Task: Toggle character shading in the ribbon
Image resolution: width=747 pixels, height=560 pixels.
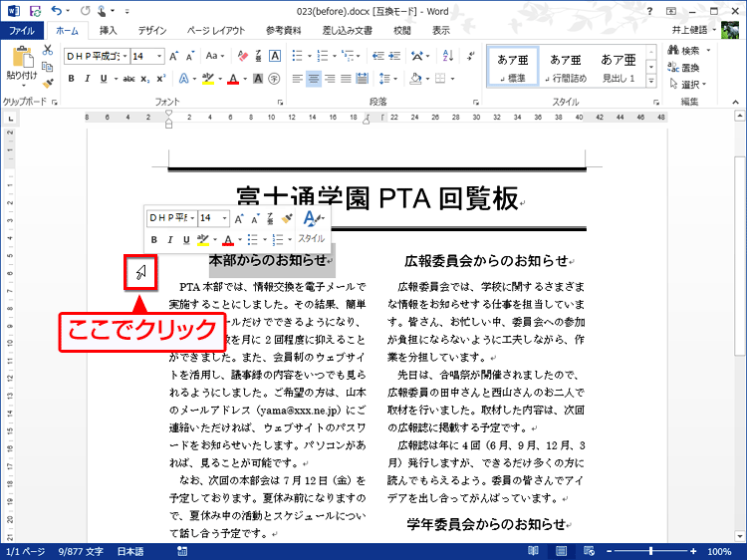Action: [x=258, y=79]
